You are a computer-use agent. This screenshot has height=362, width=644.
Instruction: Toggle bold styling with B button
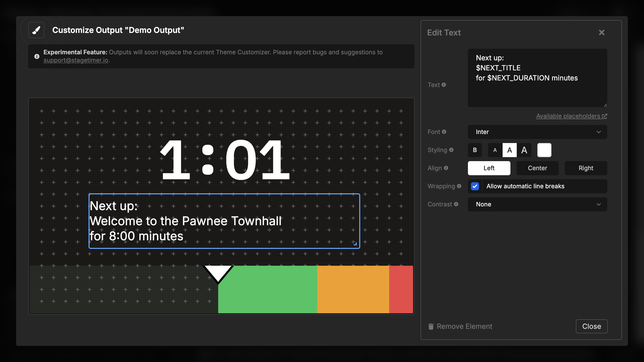coord(475,150)
